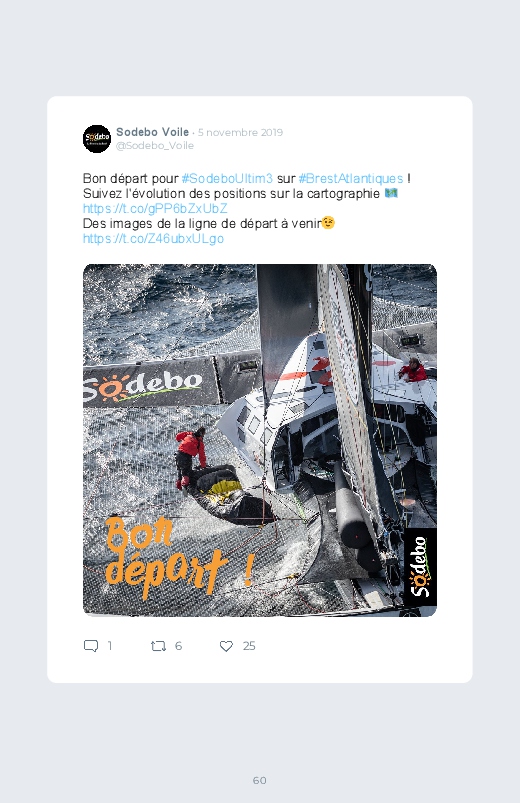Follow the link t.co/Z46ubxULgo
520x803 pixels.
click(x=154, y=239)
